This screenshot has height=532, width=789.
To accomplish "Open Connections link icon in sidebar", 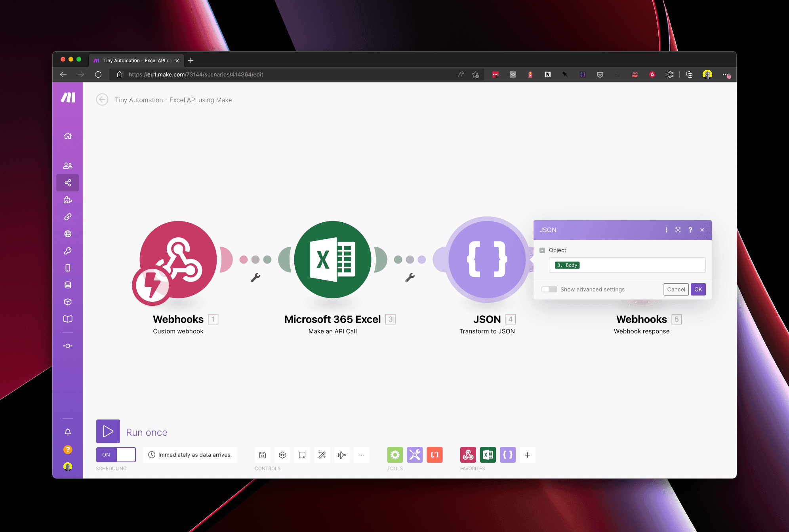I will coord(68,217).
